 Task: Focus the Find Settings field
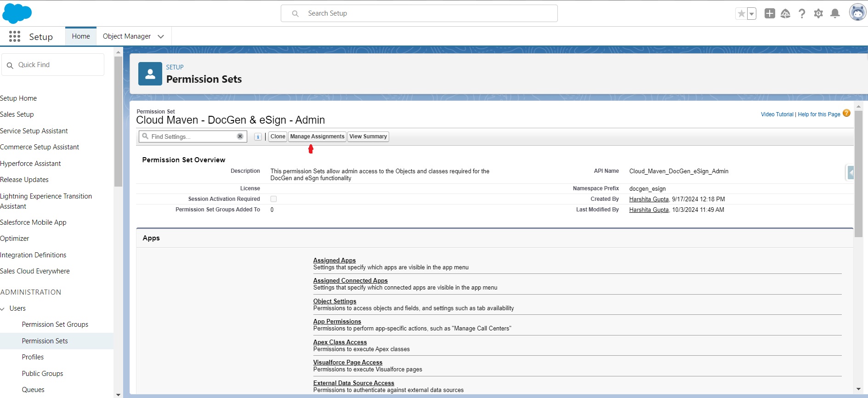click(x=193, y=136)
